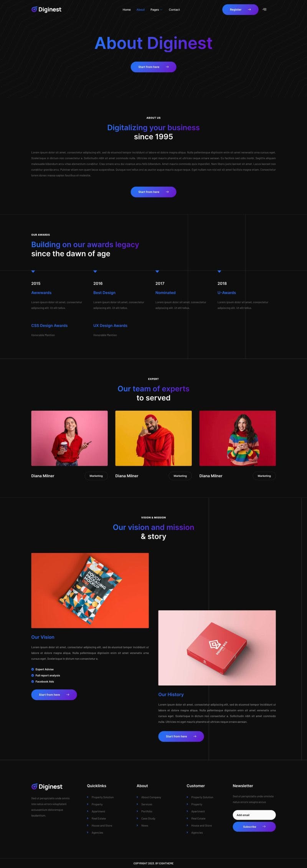This screenshot has width=307, height=868.
Task: Open the hamburger menu icon
Action: (264, 10)
